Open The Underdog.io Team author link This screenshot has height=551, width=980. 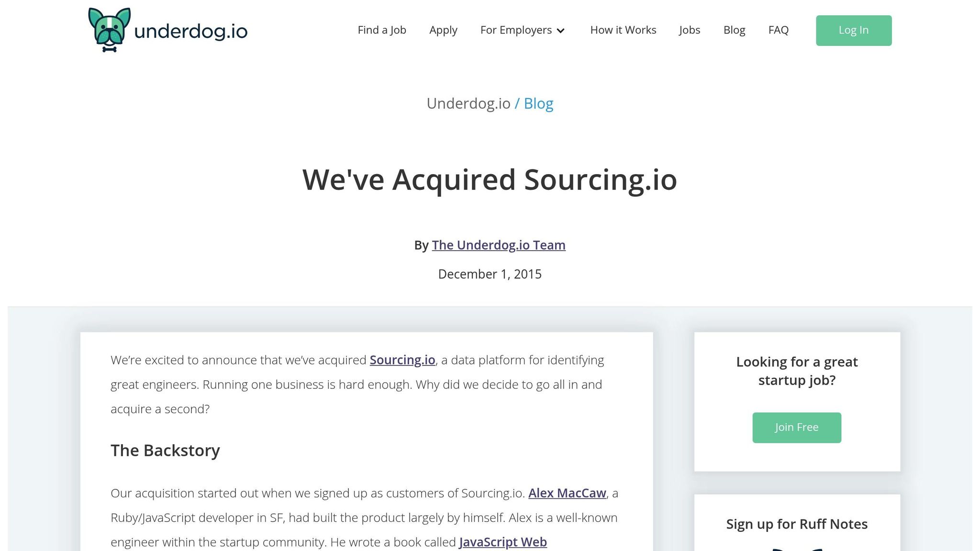pos(499,245)
